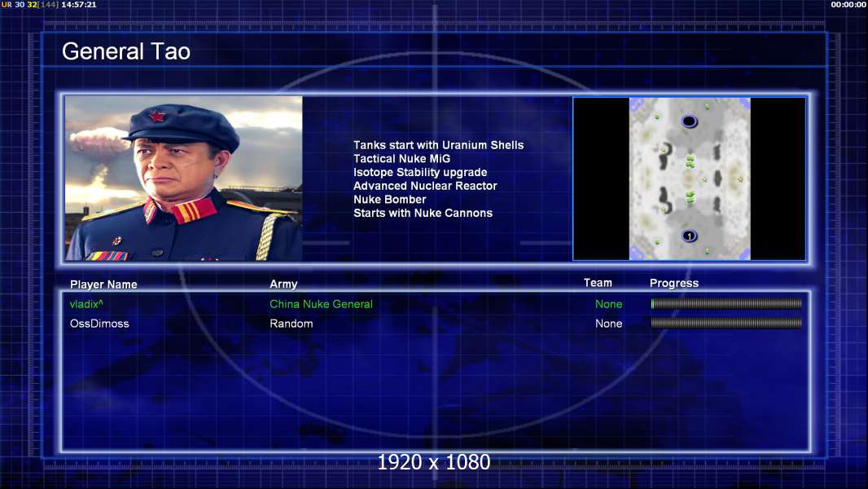Click the unnumbered start position marker on map
868x489 pixels.
click(689, 121)
